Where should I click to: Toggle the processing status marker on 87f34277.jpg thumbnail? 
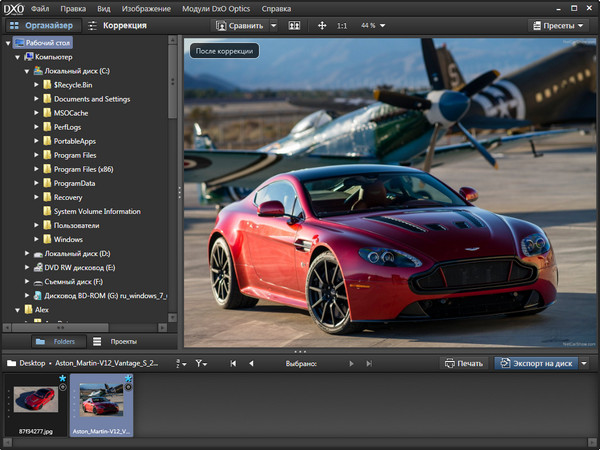pyautogui.click(x=63, y=387)
